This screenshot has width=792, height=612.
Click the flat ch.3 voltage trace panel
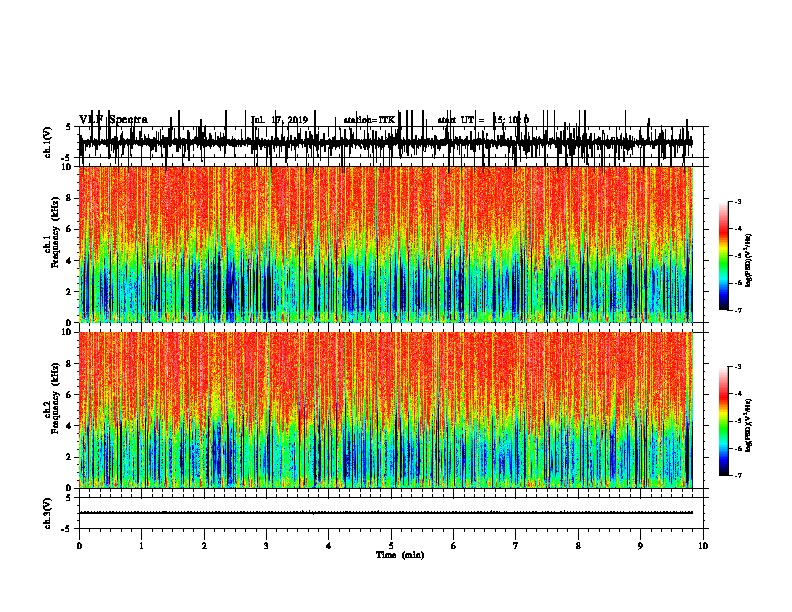coord(391,513)
